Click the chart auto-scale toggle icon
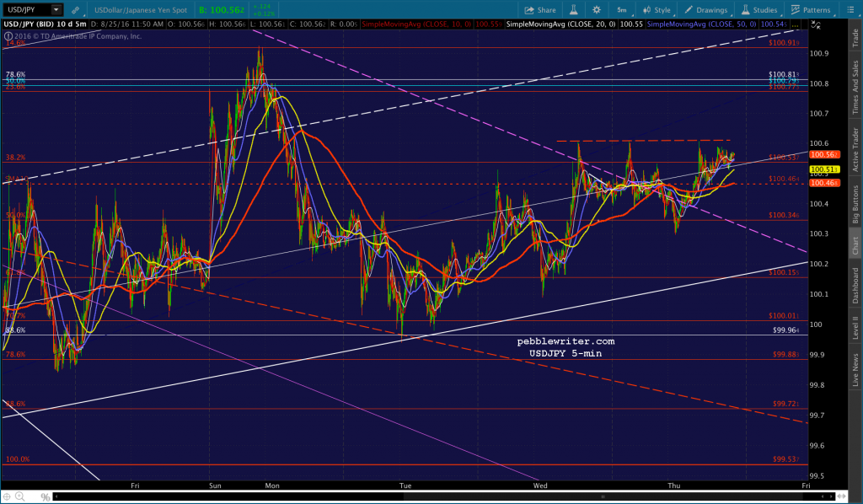Screen dimensions: 863x504 816,24
